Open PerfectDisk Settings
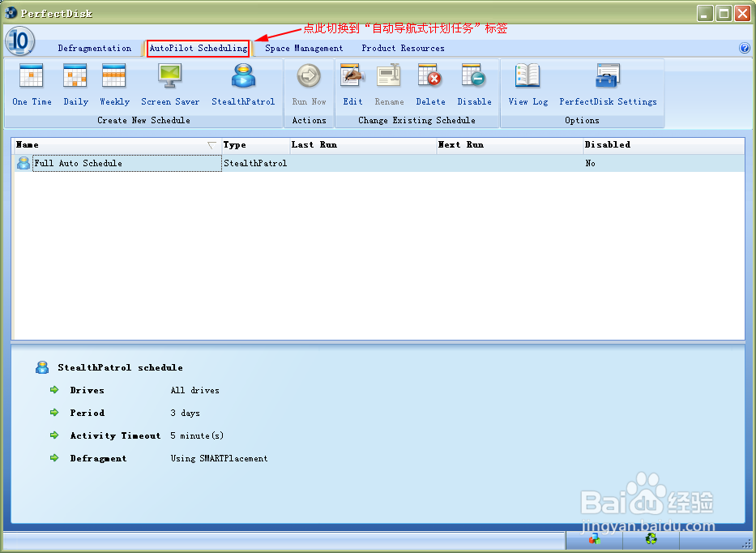The image size is (756, 553). [x=608, y=85]
